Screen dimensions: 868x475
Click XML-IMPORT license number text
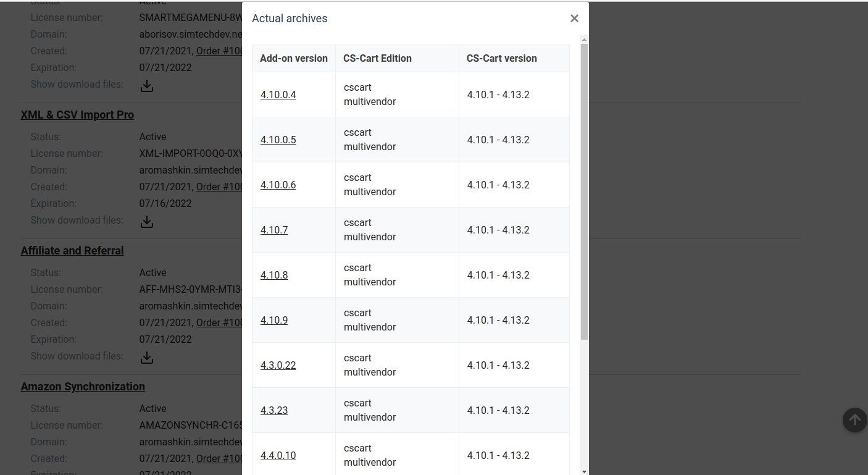(x=191, y=153)
